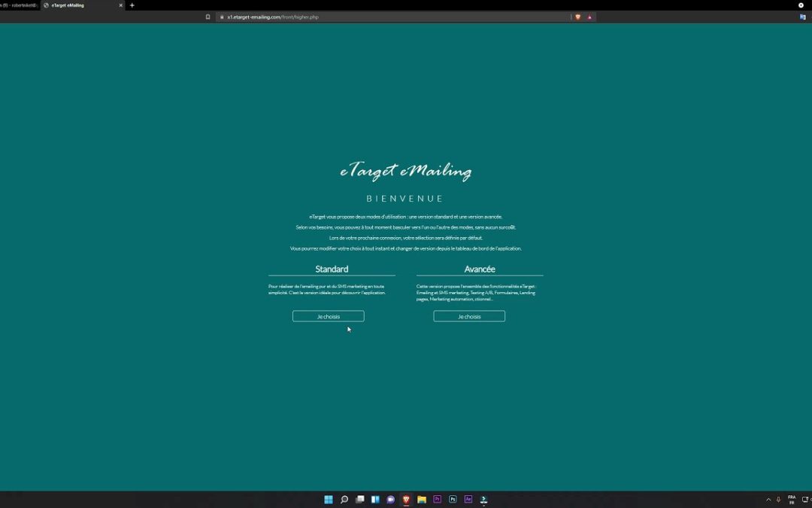Click the site security padlock in the address bar

(221, 17)
